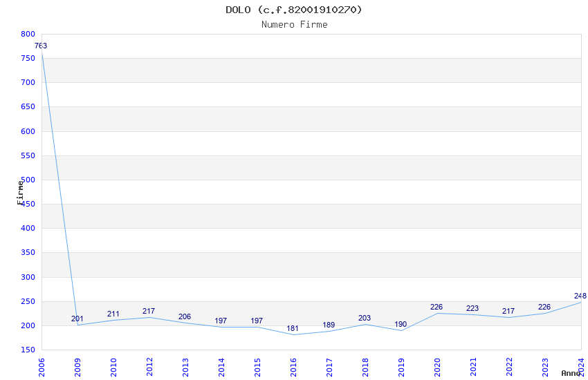The image size is (588, 380).
Task: Click the subtitle Numero Firme
Action: pyautogui.click(x=295, y=25)
